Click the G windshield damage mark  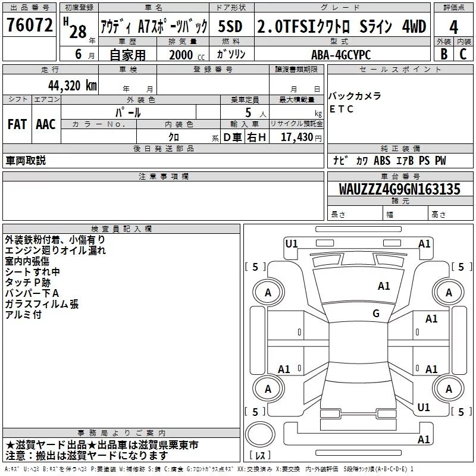(376, 313)
